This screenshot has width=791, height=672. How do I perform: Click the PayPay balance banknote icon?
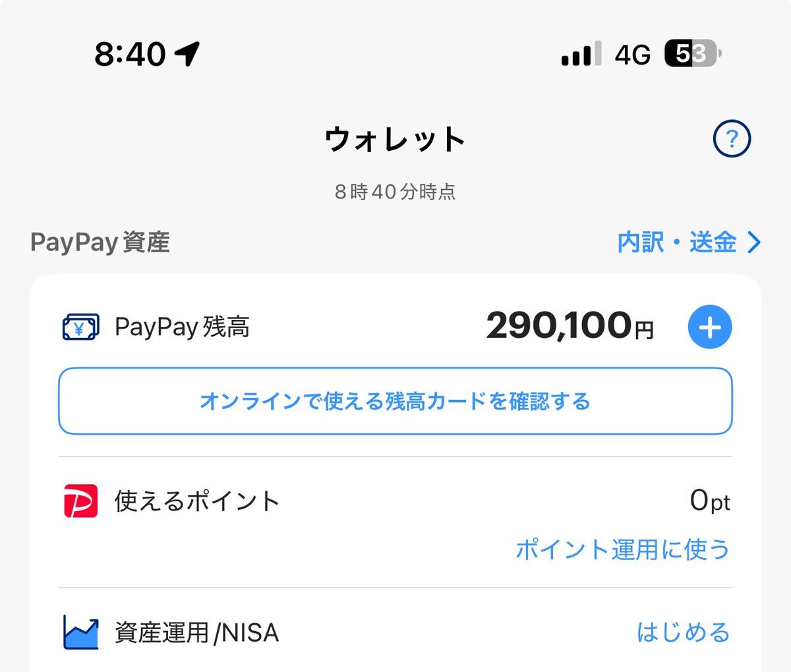80,327
